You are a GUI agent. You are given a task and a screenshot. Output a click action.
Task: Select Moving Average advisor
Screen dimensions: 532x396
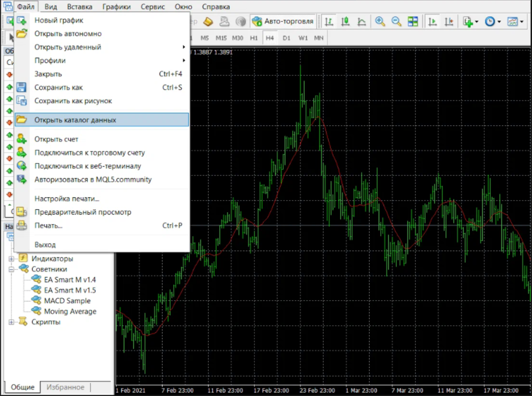pyautogui.click(x=70, y=312)
